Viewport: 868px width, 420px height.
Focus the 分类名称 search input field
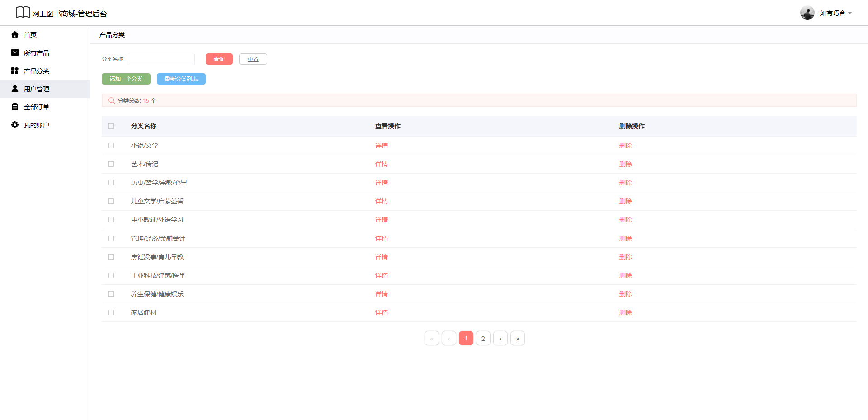161,59
